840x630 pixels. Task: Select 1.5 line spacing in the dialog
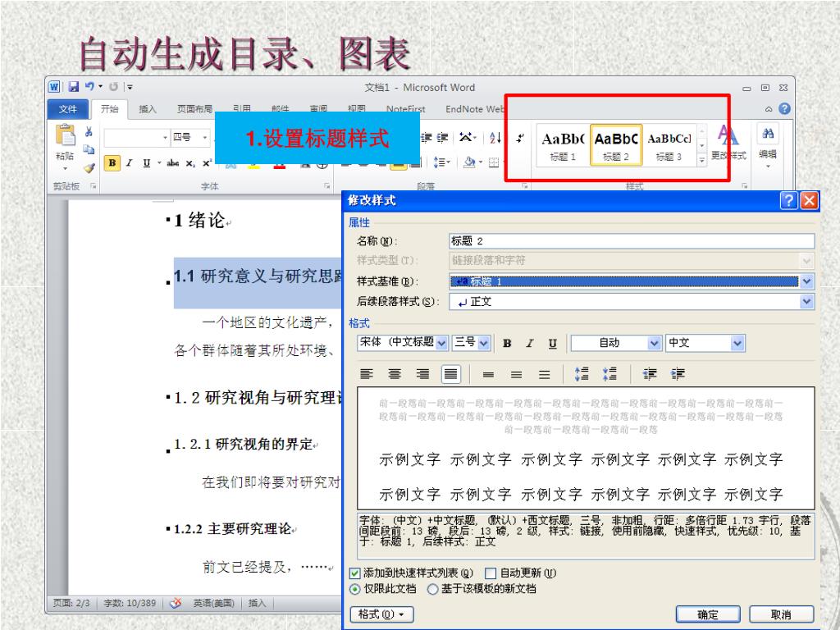[516, 374]
